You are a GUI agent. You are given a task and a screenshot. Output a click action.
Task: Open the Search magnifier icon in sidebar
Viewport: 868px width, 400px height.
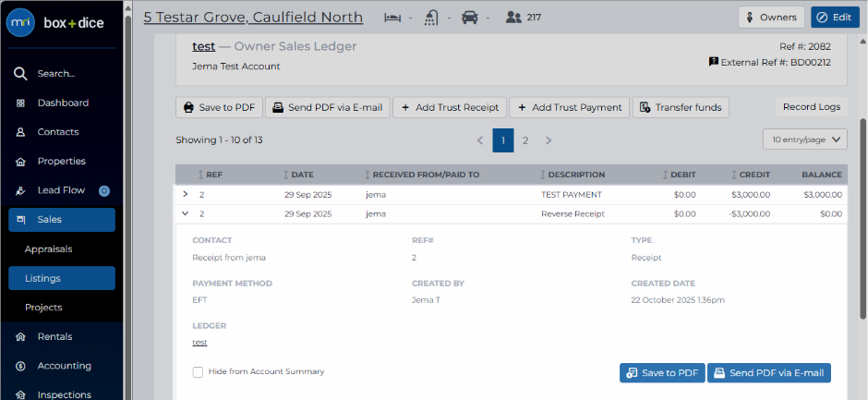20,74
